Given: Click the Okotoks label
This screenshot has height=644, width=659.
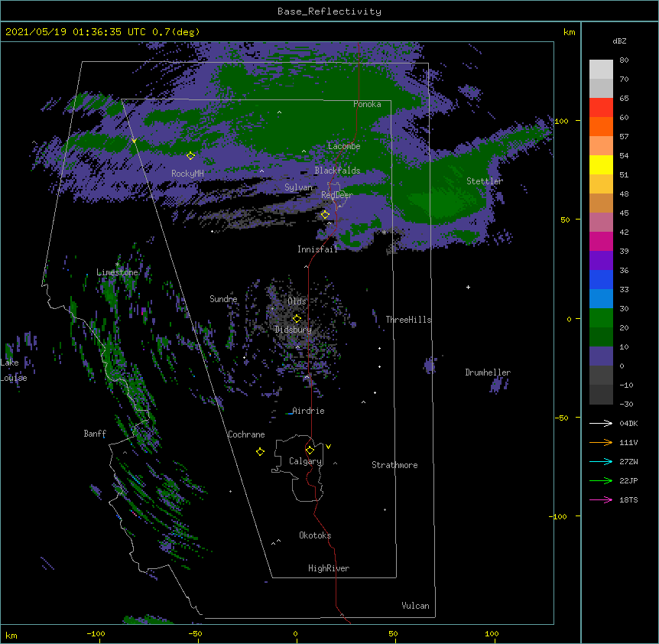Looking at the screenshot, I should (315, 535).
